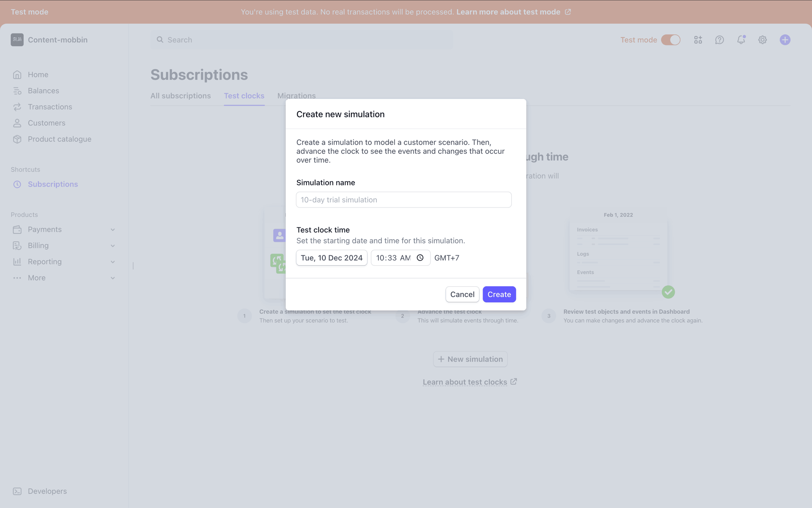The image size is (812, 508).
Task: Click the Cancel button in dialog
Action: 462,294
